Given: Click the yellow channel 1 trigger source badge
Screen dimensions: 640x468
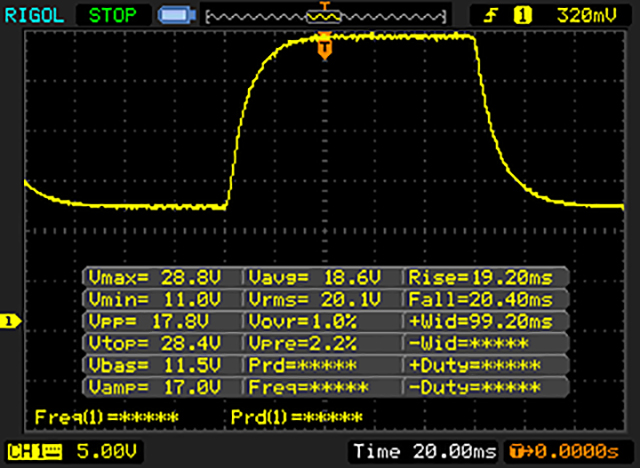Looking at the screenshot, I should pos(522,16).
